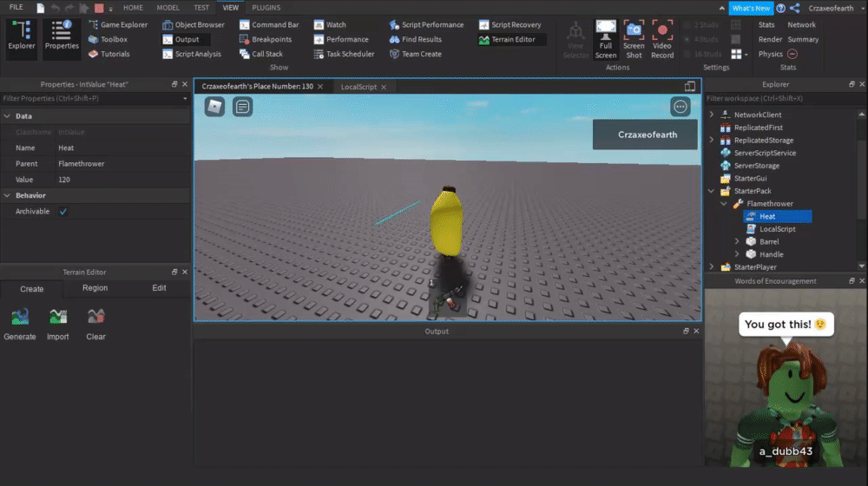868x486 pixels.
Task: Select the Region tab in Terrain Editor
Action: click(95, 288)
